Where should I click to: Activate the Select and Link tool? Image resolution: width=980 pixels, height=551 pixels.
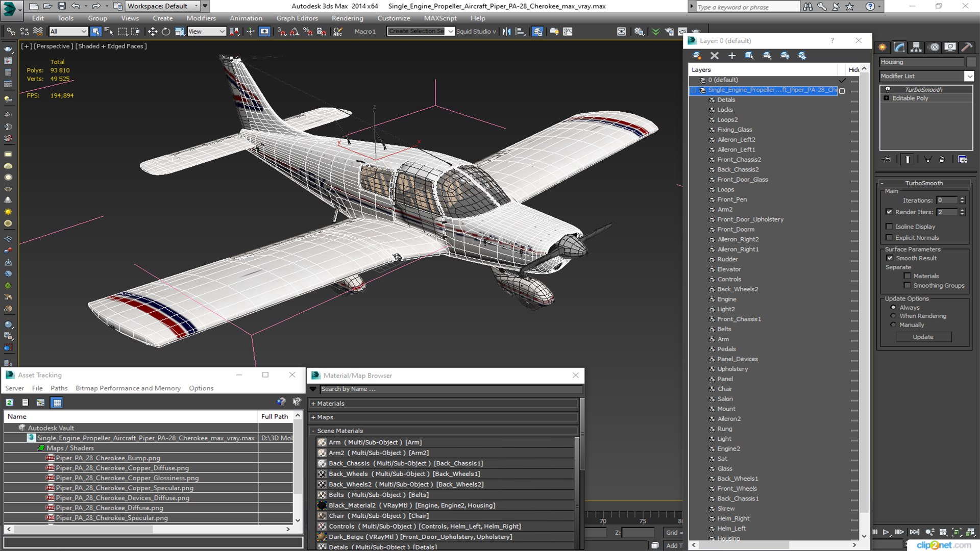coord(11,32)
